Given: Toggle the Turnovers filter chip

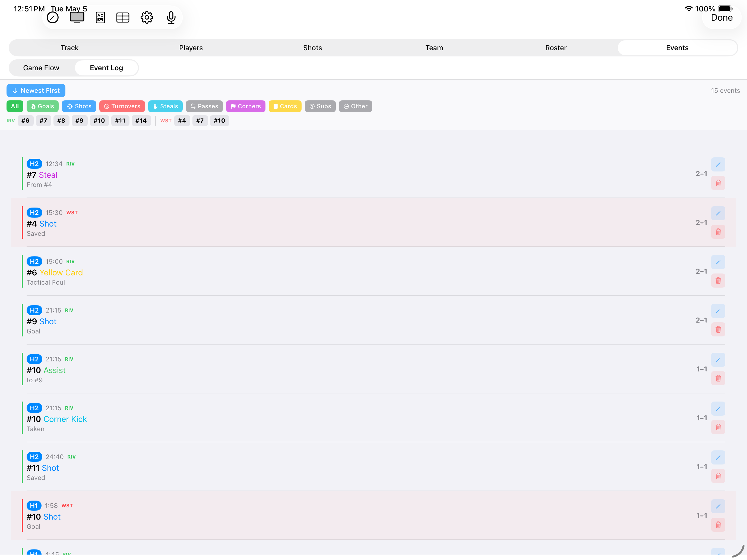Looking at the screenshot, I should [x=122, y=106].
